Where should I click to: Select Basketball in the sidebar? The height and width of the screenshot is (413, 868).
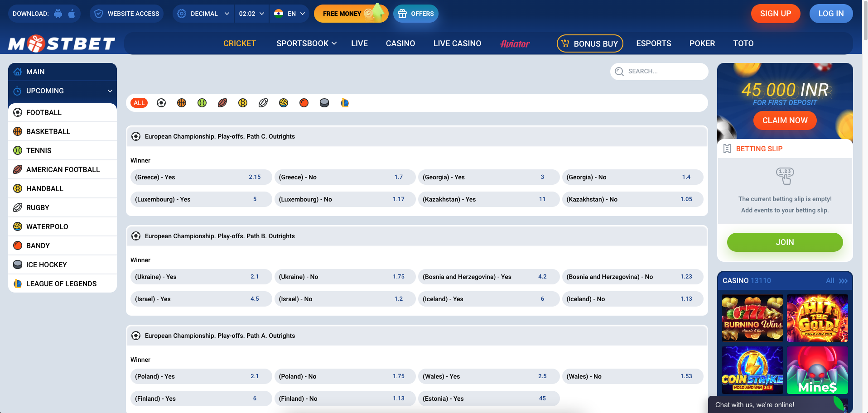(63, 131)
